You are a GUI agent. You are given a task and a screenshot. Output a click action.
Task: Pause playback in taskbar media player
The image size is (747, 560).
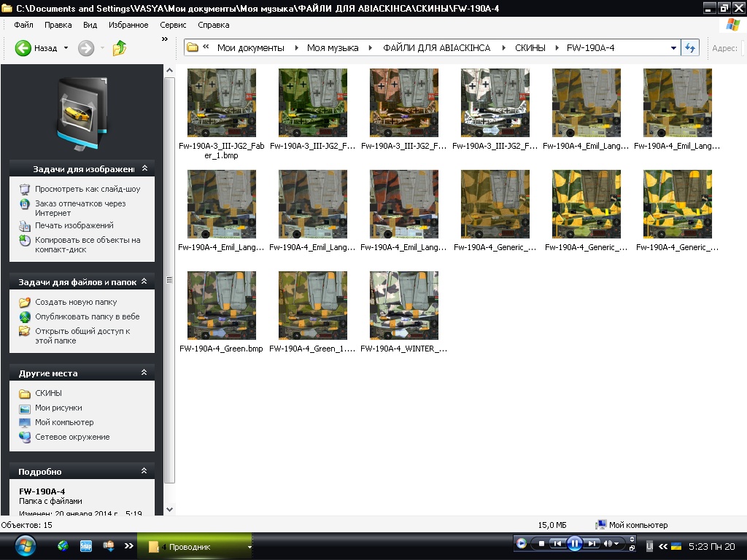[x=575, y=543]
